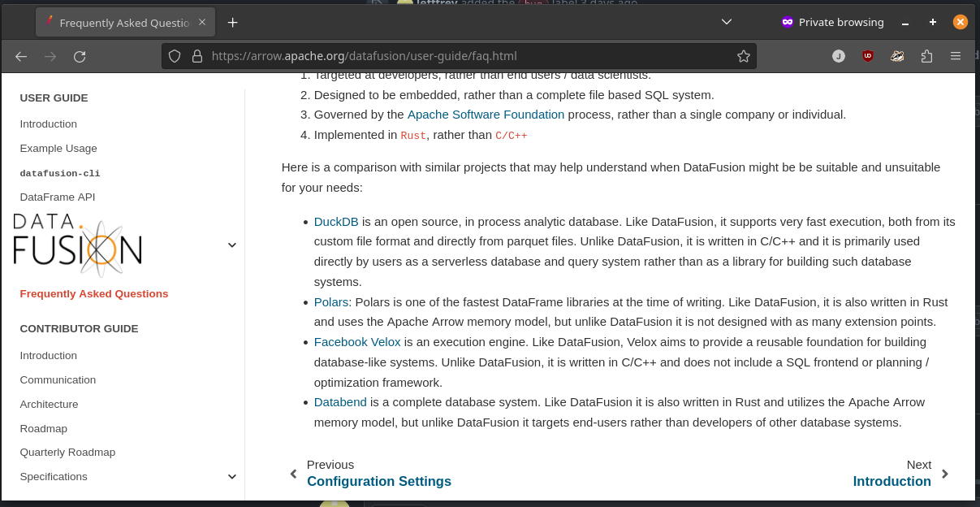
Task: Open the Facebook Velox link
Action: coord(357,342)
